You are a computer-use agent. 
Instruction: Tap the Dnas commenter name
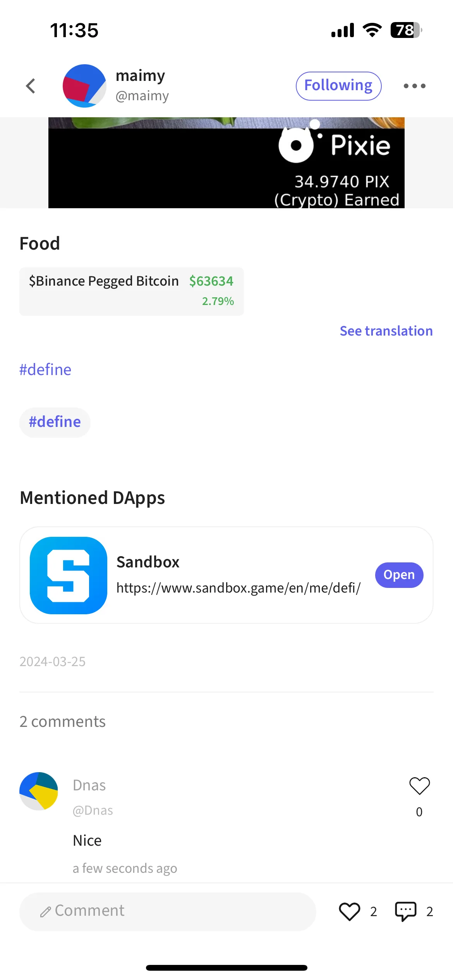coord(89,785)
